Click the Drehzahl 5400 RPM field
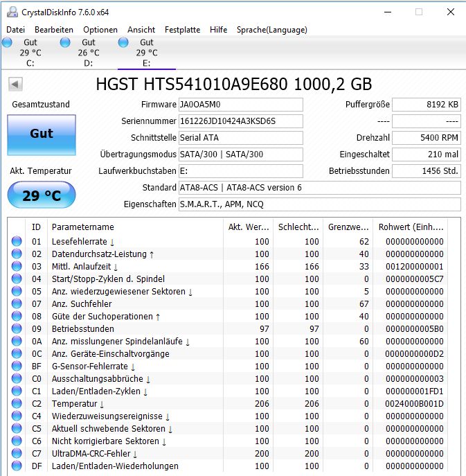Screen dimensions: 466x476 427,138
